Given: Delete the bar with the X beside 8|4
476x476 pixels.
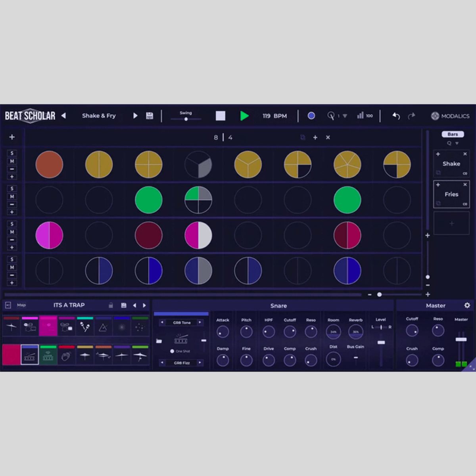Looking at the screenshot, I should coord(328,137).
